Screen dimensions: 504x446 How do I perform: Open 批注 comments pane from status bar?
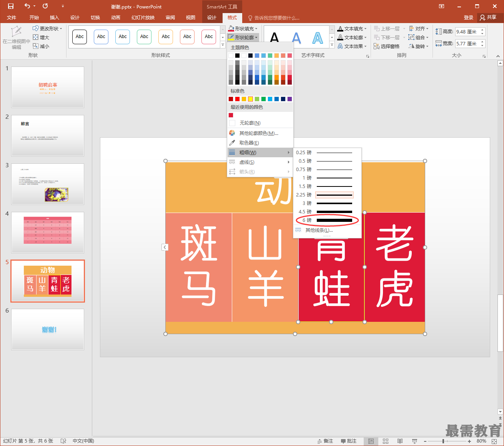point(349,441)
